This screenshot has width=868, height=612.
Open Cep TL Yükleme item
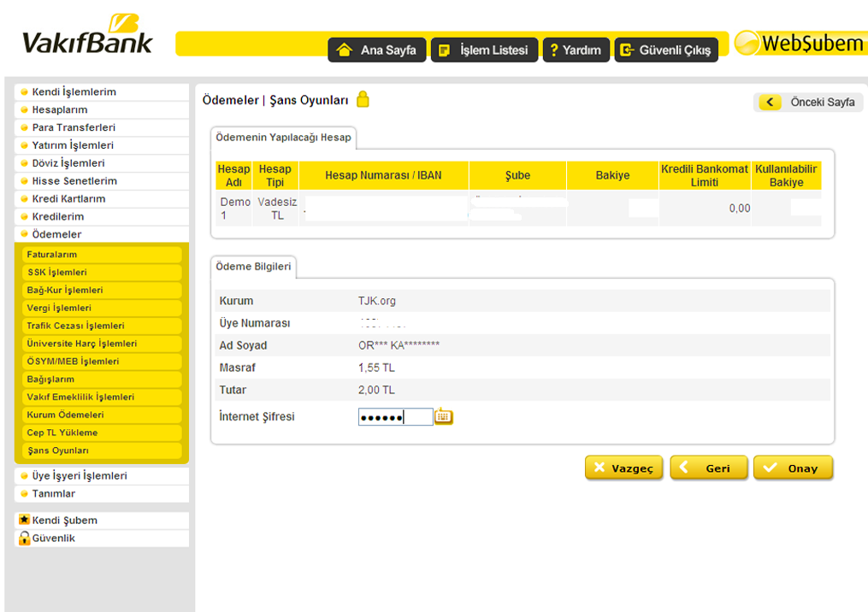pyautogui.click(x=102, y=433)
